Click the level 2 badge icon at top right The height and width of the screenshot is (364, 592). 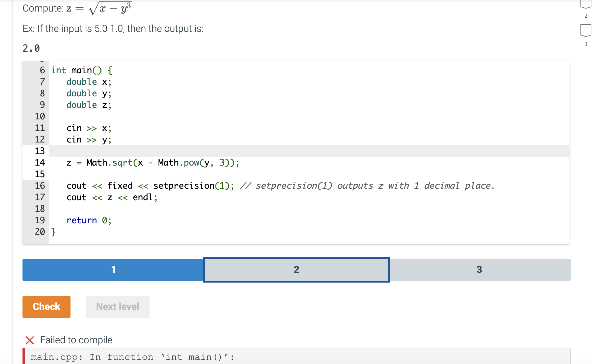tap(586, 4)
